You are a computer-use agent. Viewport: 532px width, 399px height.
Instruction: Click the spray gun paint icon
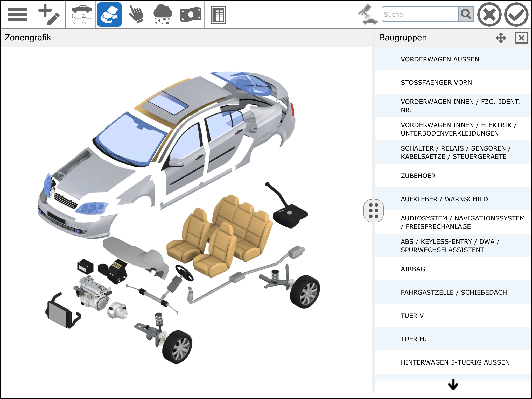point(367,15)
